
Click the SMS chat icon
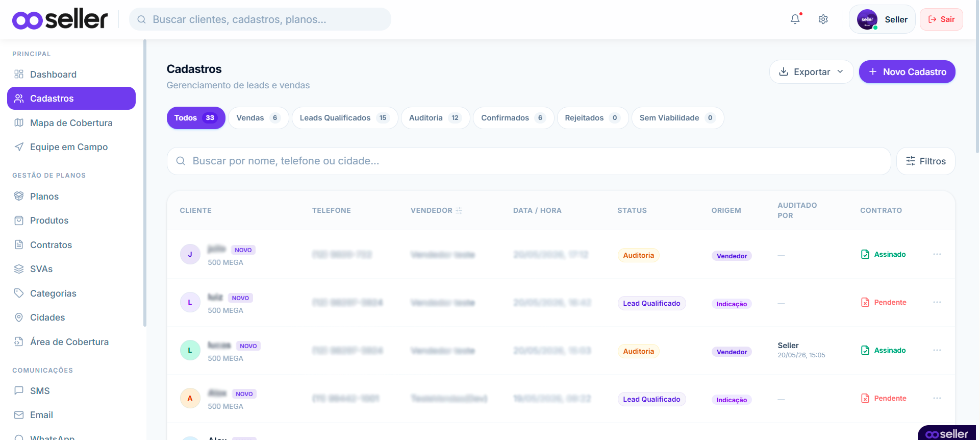coord(19,390)
